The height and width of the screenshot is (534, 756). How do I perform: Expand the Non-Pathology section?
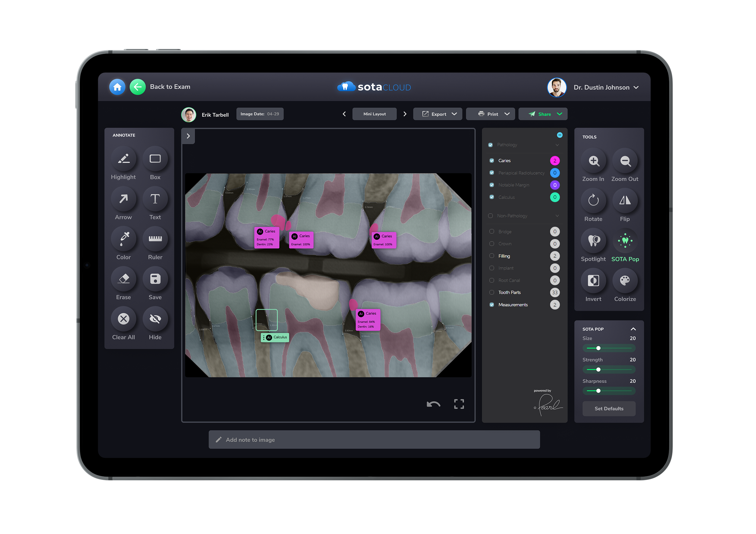pos(557,216)
